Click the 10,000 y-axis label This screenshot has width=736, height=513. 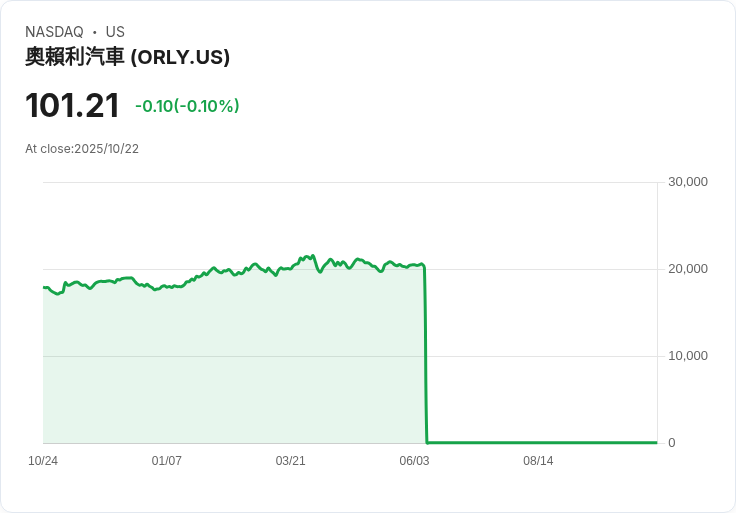click(x=688, y=356)
